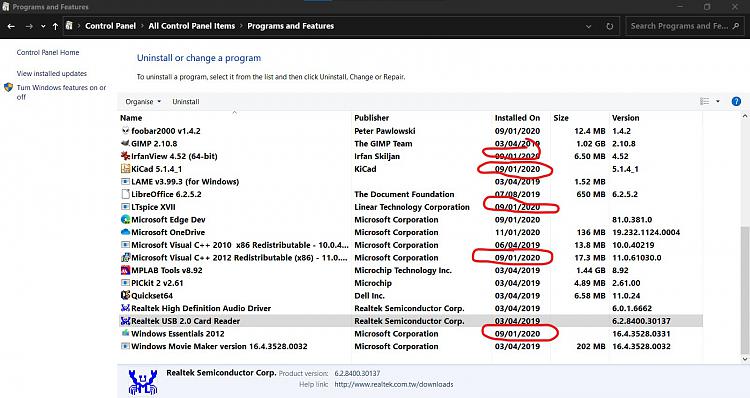
Task: Select the '11/01/2020' installed date cell
Action: (x=517, y=232)
